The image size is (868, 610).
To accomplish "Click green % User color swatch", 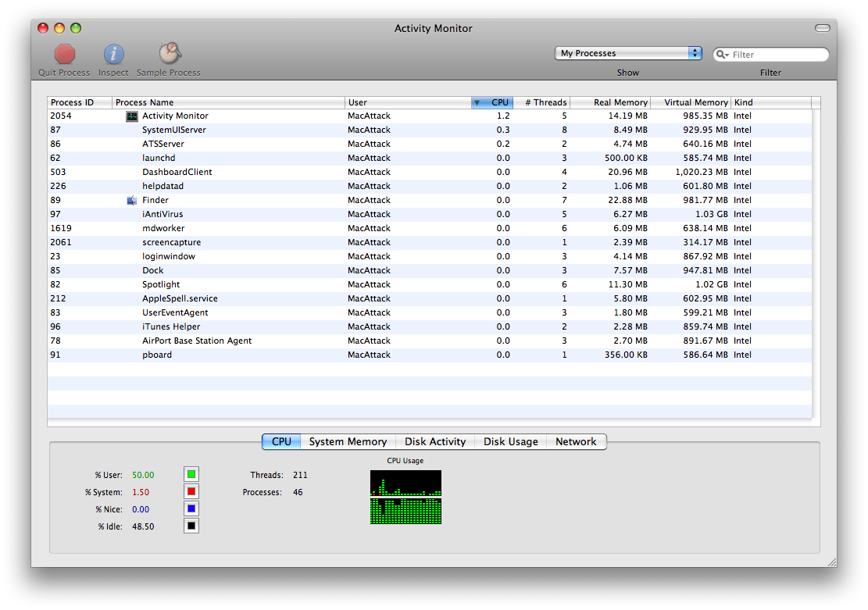I will pyautogui.click(x=191, y=474).
